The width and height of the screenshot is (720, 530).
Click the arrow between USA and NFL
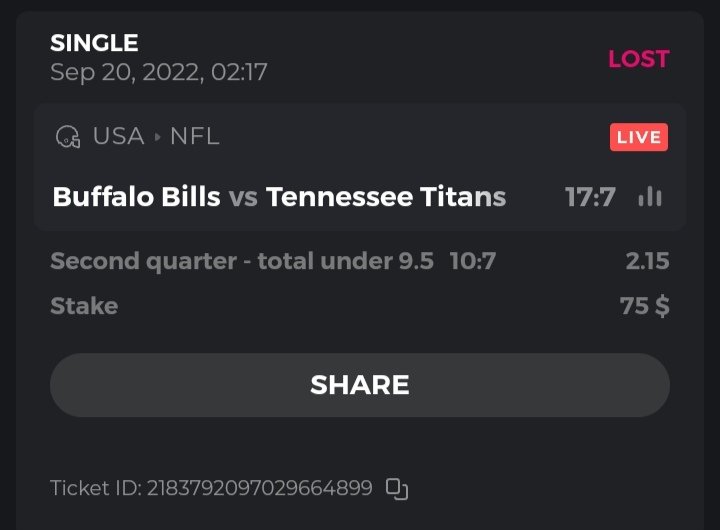tap(157, 137)
